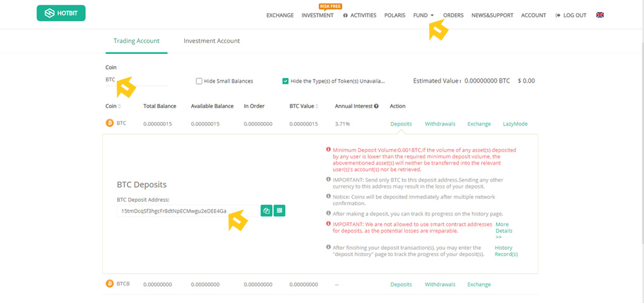The image size is (644, 303).
Task: Uncheck Hide the Type(s) of Token(s) Unavailable
Action: (x=286, y=81)
